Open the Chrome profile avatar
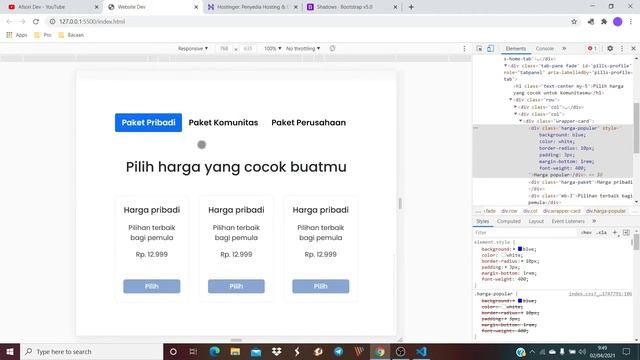The width and height of the screenshot is (640, 360). (x=618, y=22)
